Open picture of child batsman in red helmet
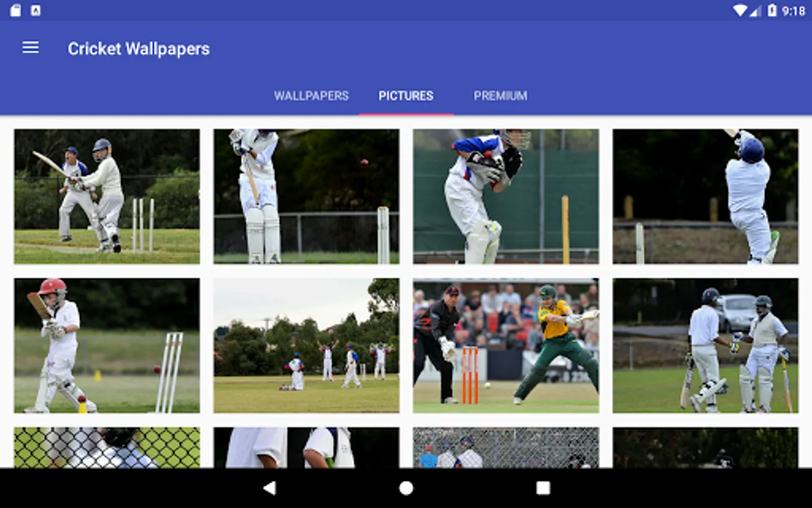The height and width of the screenshot is (508, 812). click(x=107, y=345)
